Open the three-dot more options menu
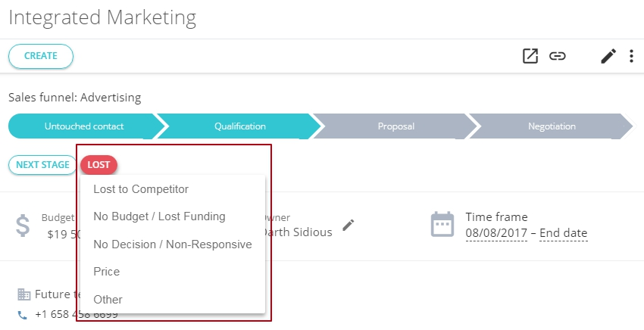644x330 pixels. 631,56
